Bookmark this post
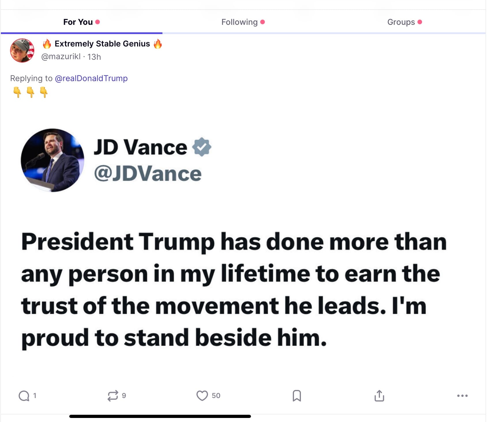This screenshot has height=422, width=504. [x=297, y=396]
